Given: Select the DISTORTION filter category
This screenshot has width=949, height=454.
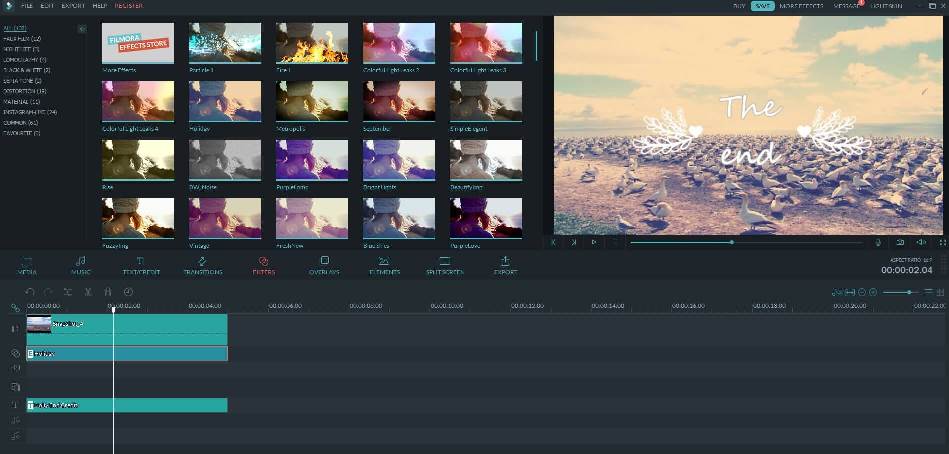Looking at the screenshot, I should click(25, 91).
